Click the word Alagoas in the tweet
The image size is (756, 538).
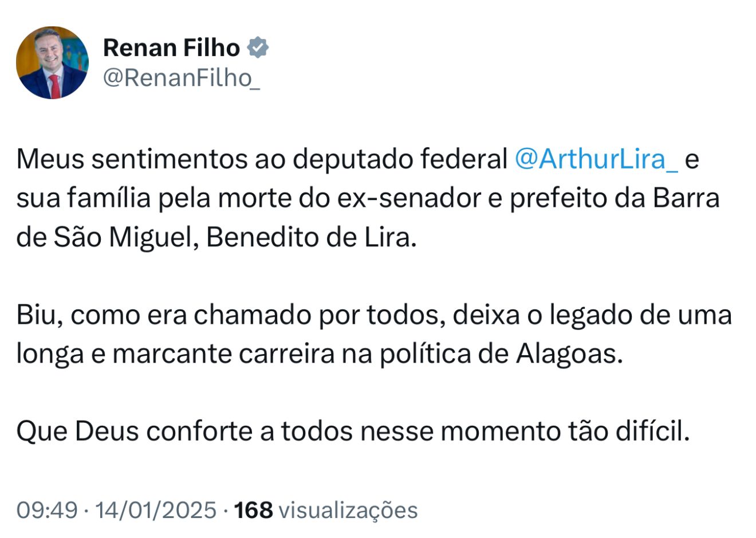tap(568, 354)
